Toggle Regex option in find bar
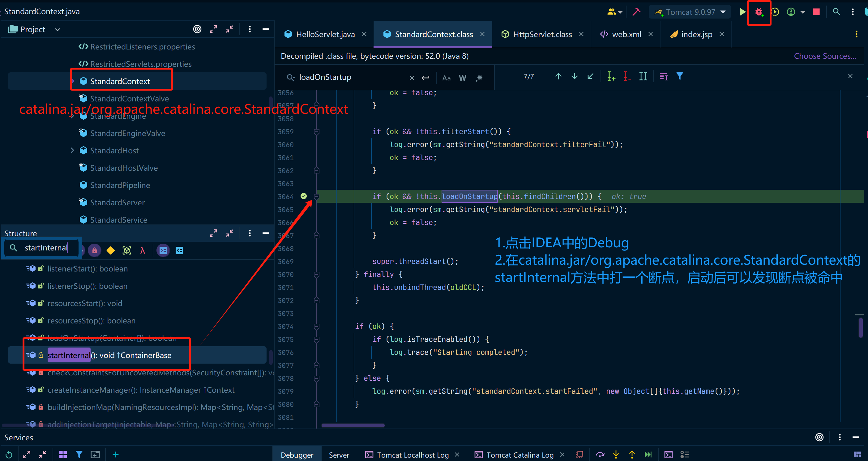Viewport: 868px width, 461px height. coord(479,78)
